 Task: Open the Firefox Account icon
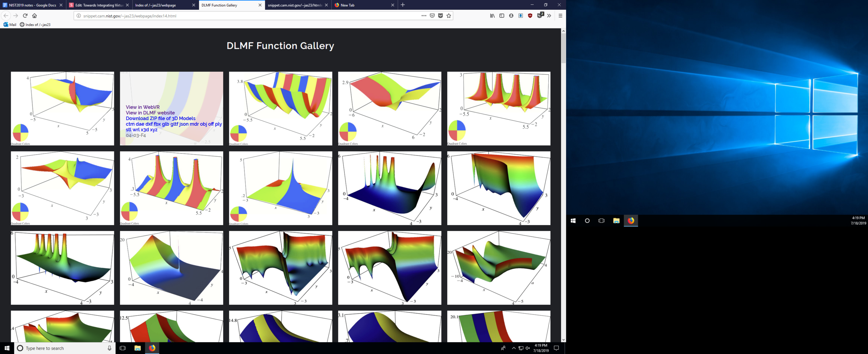pyautogui.click(x=511, y=16)
